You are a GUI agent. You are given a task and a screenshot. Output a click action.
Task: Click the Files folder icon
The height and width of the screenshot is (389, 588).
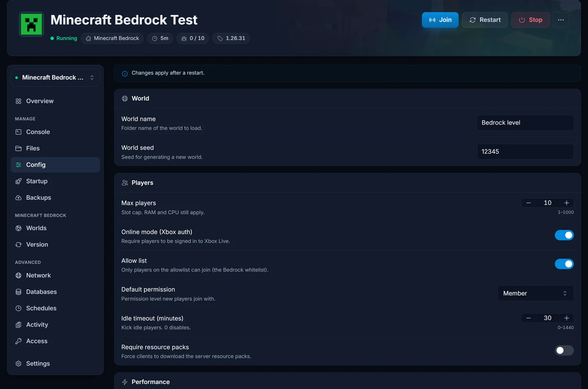(18, 148)
